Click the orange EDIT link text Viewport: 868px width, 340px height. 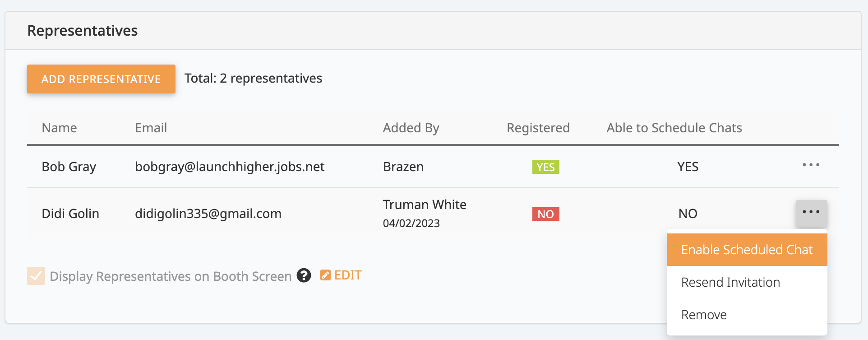348,275
